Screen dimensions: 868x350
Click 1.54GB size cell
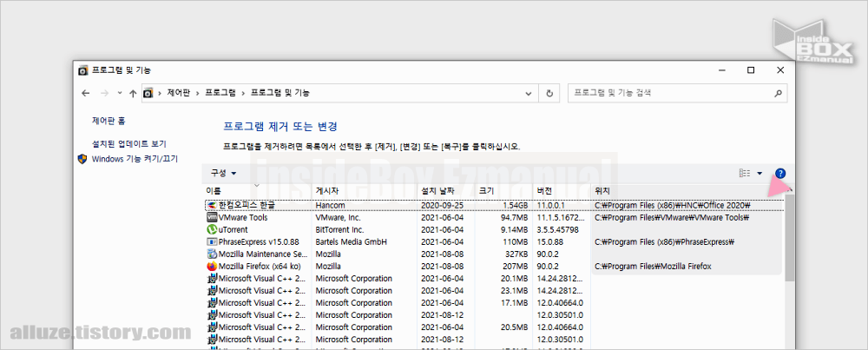click(x=515, y=206)
